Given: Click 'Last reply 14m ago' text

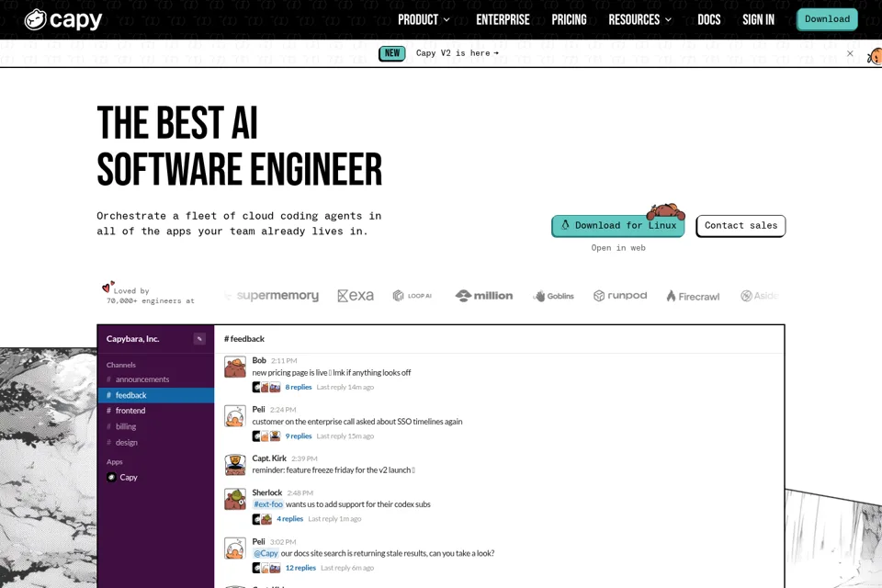Looking at the screenshot, I should pyautogui.click(x=345, y=387).
